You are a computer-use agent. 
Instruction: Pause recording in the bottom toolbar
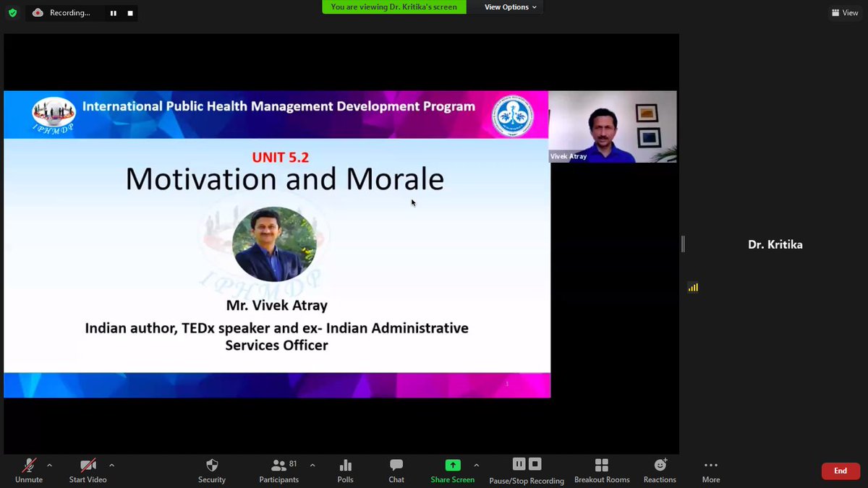point(519,464)
